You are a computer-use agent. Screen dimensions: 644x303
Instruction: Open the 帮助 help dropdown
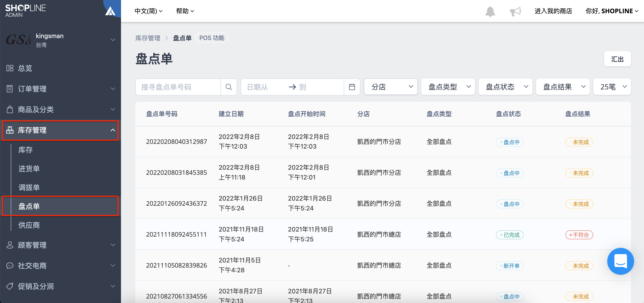tap(185, 11)
